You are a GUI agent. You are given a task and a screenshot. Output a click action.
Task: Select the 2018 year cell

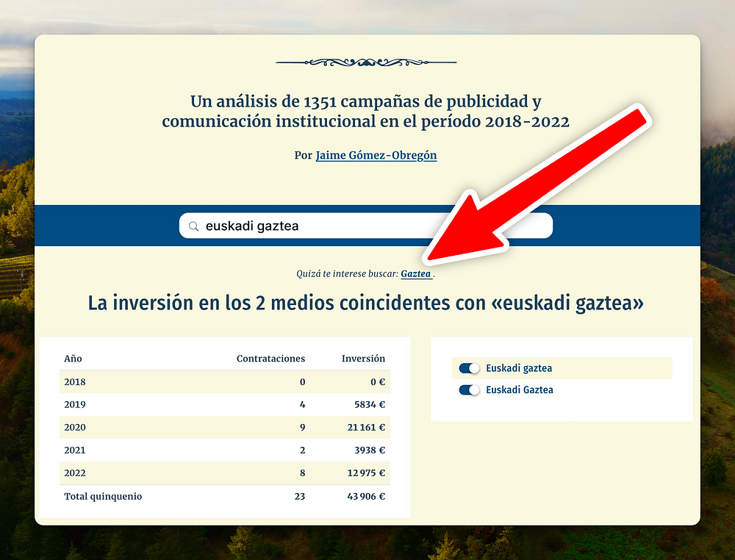75,382
